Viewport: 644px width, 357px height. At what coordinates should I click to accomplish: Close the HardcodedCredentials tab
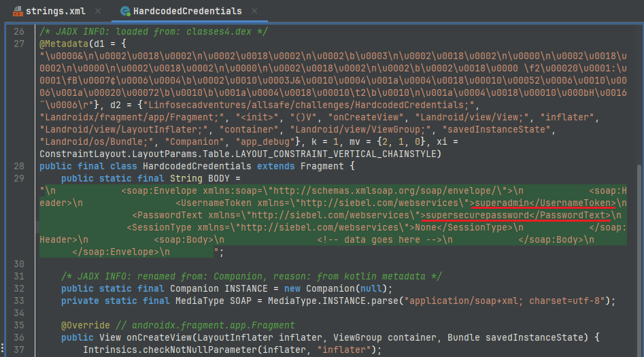click(x=254, y=11)
